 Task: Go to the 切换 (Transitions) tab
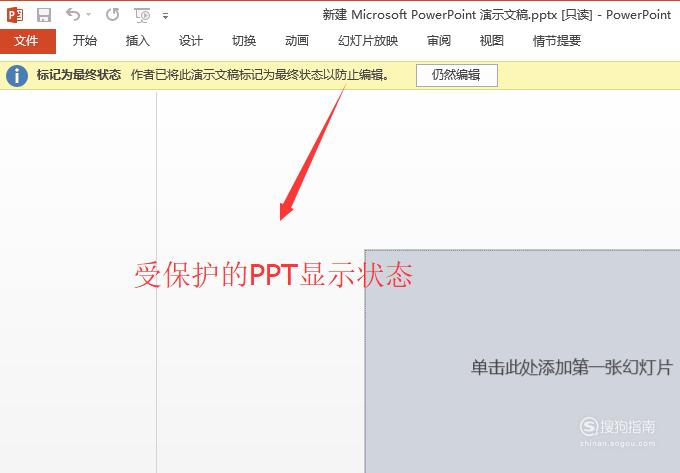pyautogui.click(x=244, y=41)
